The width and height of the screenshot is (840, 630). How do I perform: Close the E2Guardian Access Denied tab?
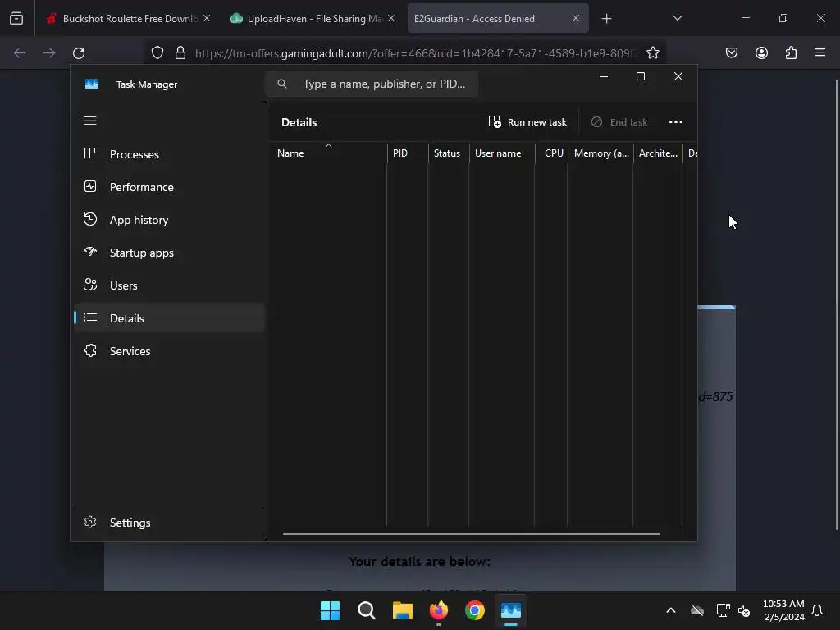pyautogui.click(x=575, y=18)
